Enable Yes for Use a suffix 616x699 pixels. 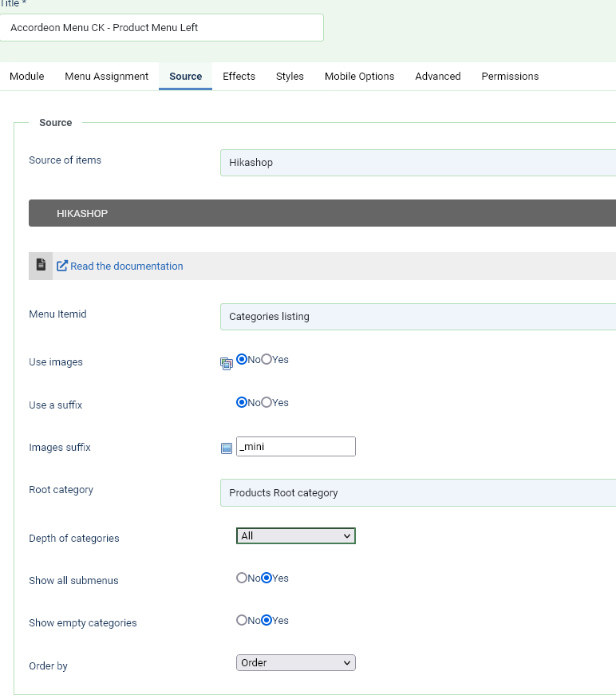(267, 403)
